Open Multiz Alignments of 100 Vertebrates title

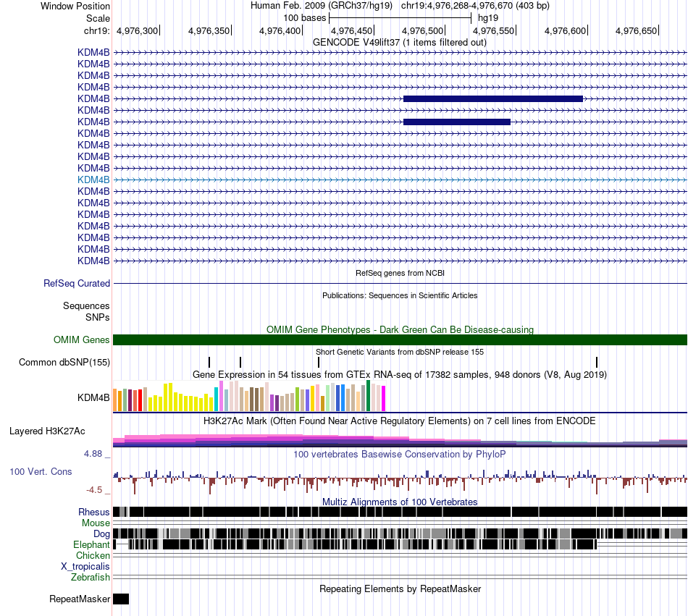[400, 502]
